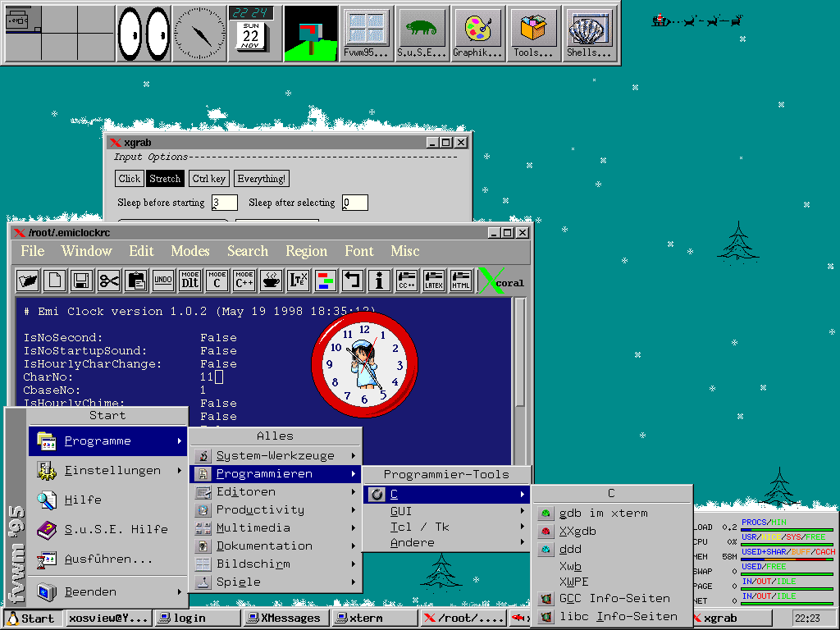Click the red-green-blue bars icon
Viewport: 840px width, 630px height.
(x=325, y=281)
